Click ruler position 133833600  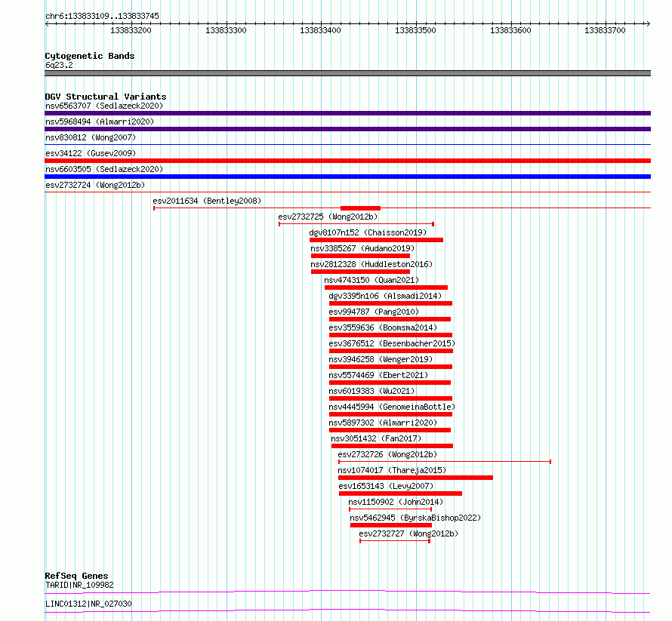point(510,30)
